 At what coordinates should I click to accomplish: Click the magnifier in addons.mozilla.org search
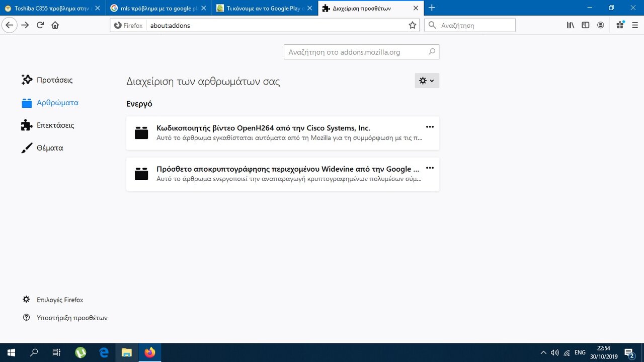432,52
